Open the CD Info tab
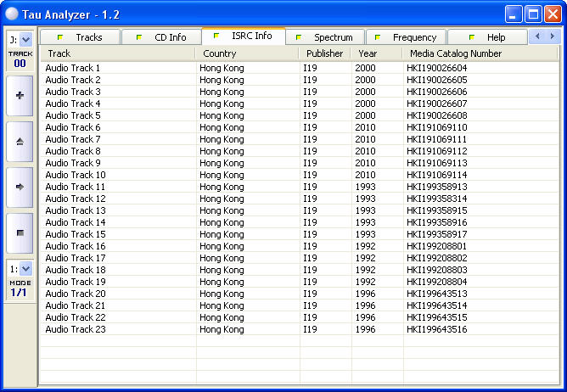Image resolution: width=567 pixels, height=392 pixels. (161, 37)
